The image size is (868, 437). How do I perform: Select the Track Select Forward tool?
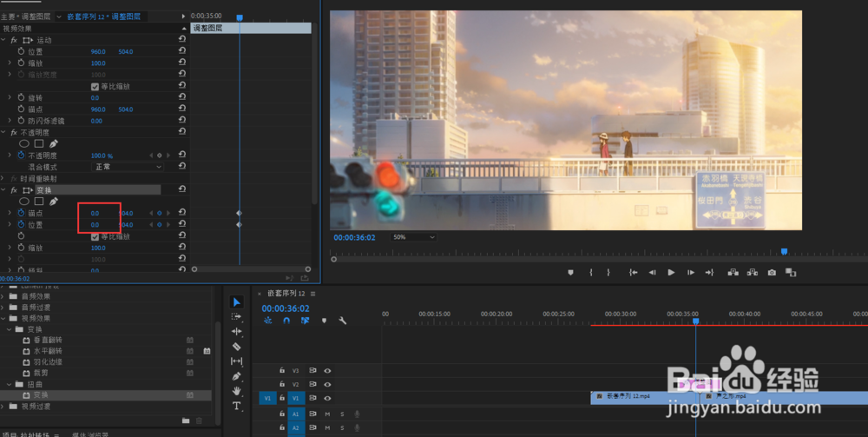point(237,317)
